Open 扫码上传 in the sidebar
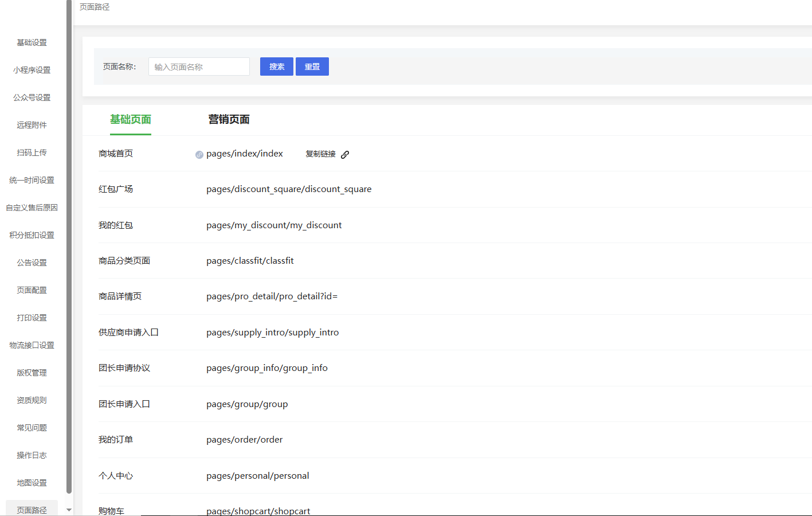 coord(32,153)
